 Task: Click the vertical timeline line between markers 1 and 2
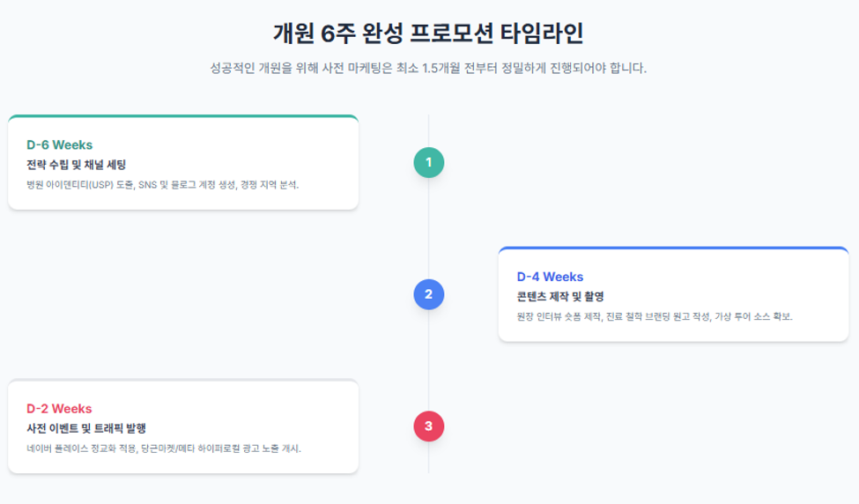(x=428, y=228)
